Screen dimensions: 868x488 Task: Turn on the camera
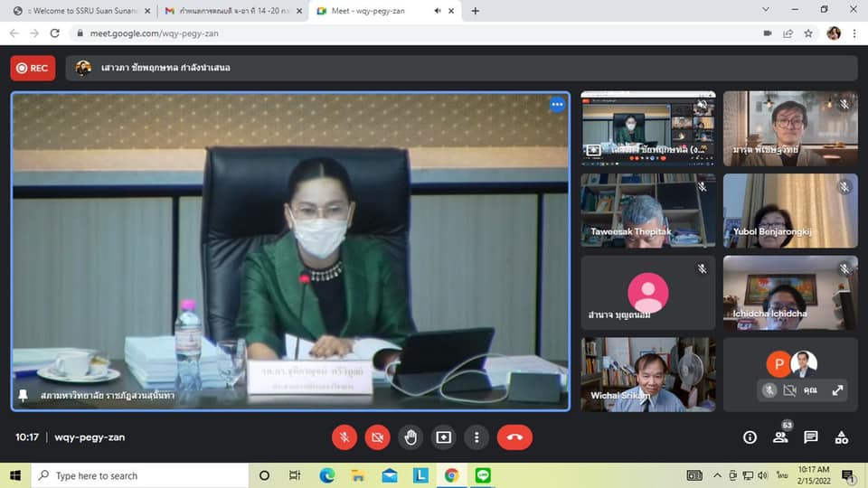(377, 437)
